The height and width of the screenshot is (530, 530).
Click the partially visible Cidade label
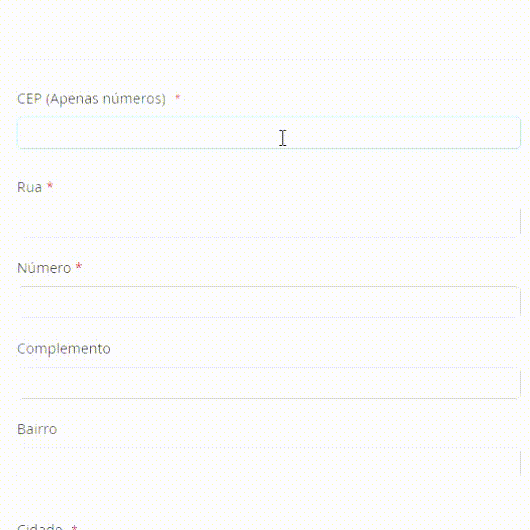click(x=40, y=527)
